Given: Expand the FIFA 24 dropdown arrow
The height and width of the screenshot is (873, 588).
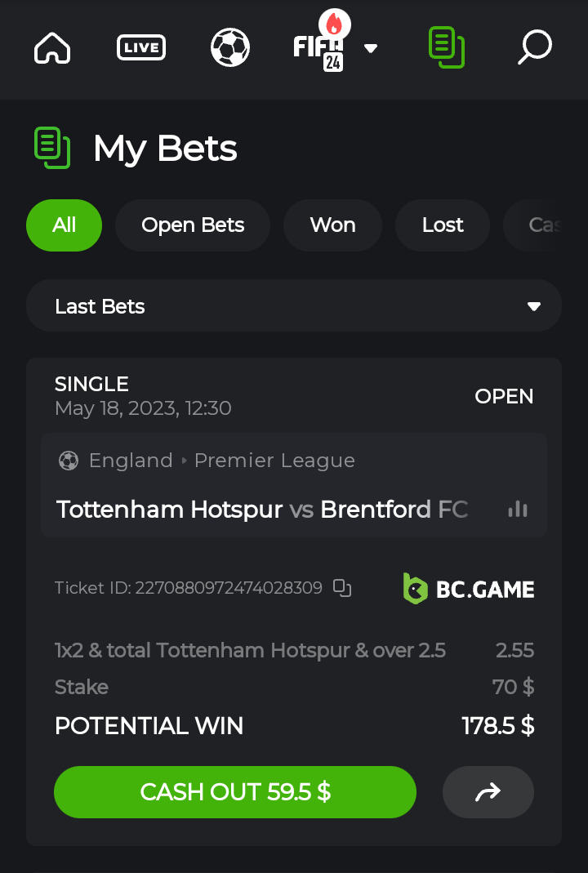Looking at the screenshot, I should tap(371, 49).
